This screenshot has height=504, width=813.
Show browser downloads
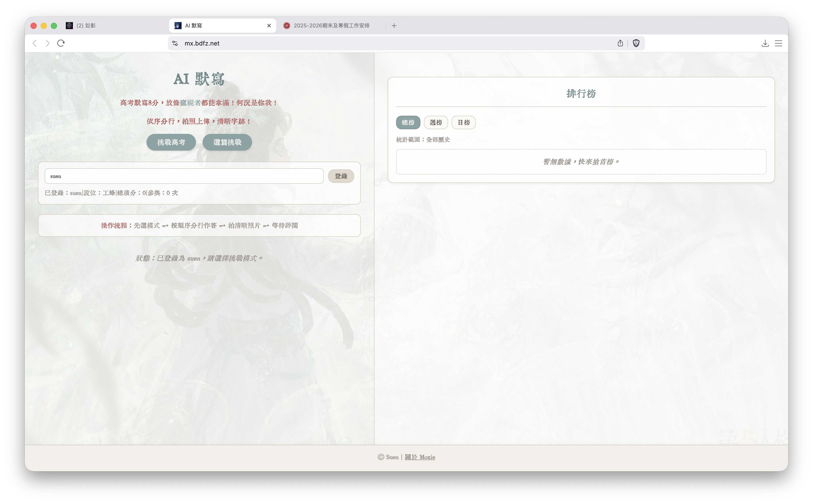coord(765,43)
